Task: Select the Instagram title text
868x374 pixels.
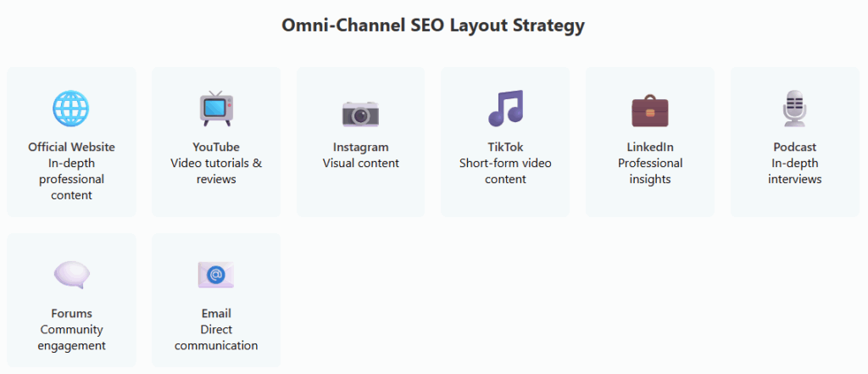Action: [360, 147]
